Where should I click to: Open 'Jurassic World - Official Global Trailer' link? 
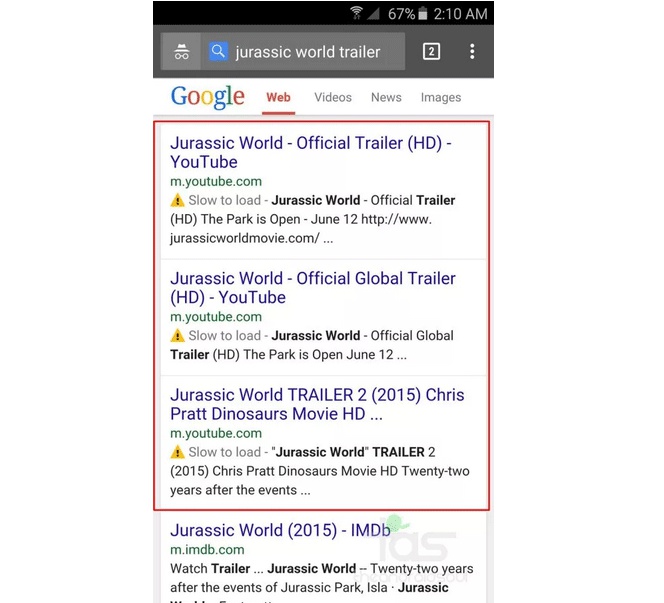pos(313,288)
